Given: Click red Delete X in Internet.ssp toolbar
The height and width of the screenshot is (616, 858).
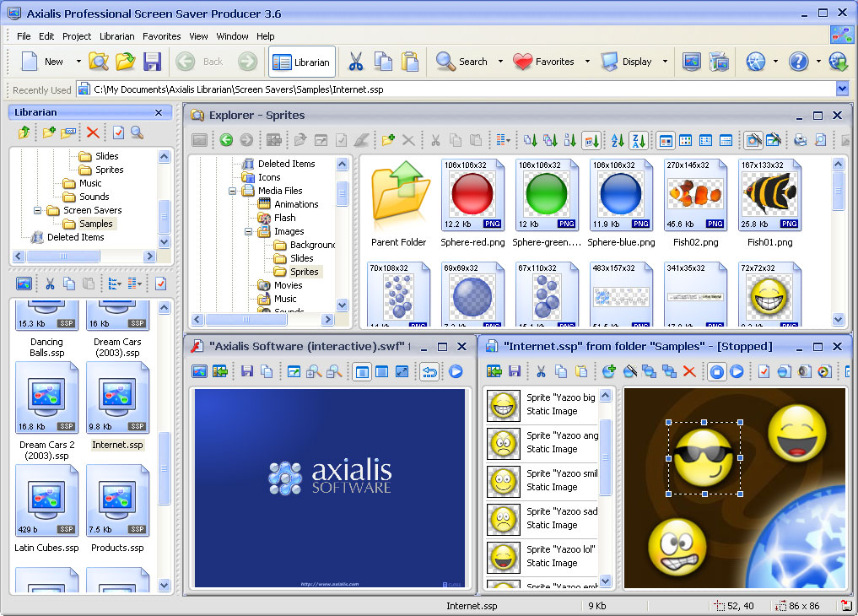Looking at the screenshot, I should [689, 372].
